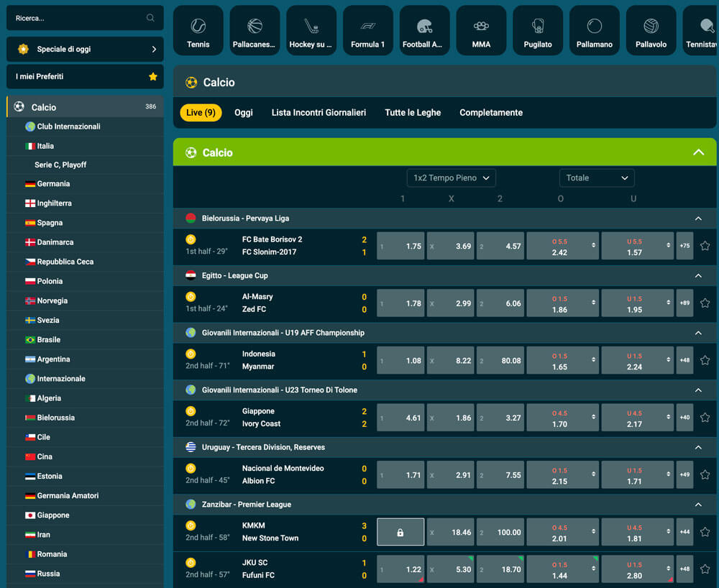Change U 1.5 line for Al-Masry match
Screen dimensions: 719x588
pos(668,303)
